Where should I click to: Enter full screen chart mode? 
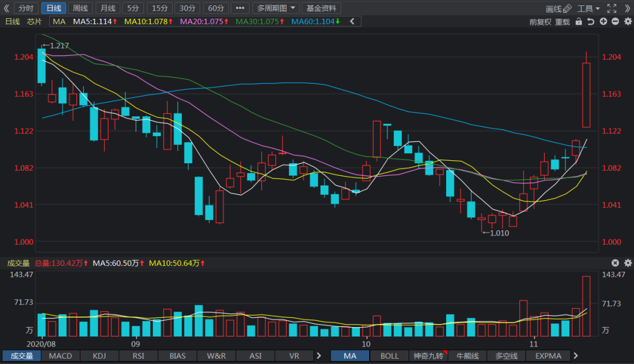click(612, 8)
